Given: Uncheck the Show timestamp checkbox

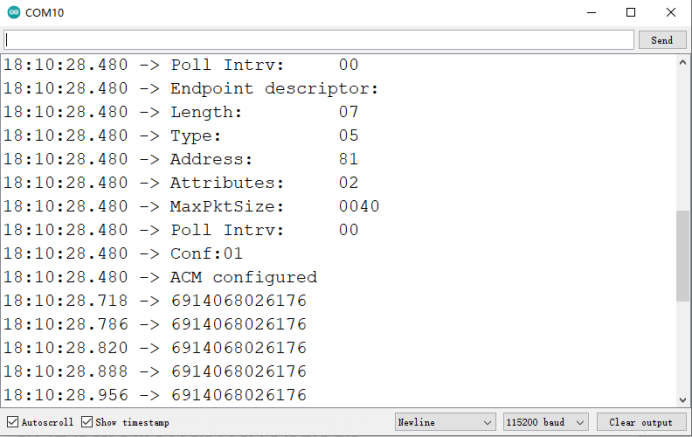Looking at the screenshot, I should [87, 422].
